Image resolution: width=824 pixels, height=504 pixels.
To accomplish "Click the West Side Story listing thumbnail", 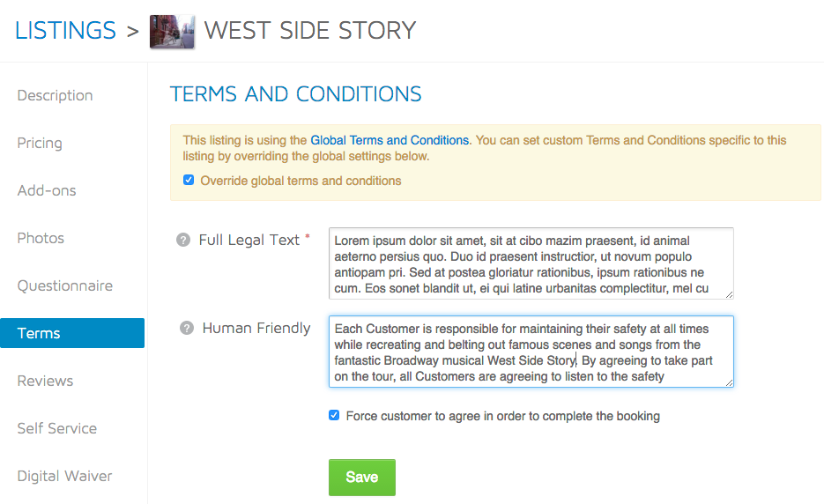I will 172,32.
